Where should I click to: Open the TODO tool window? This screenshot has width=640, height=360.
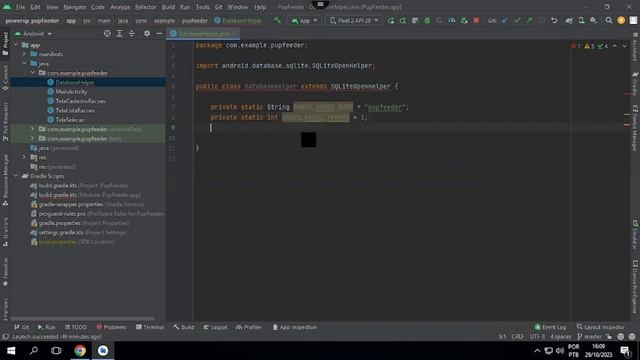point(76,327)
